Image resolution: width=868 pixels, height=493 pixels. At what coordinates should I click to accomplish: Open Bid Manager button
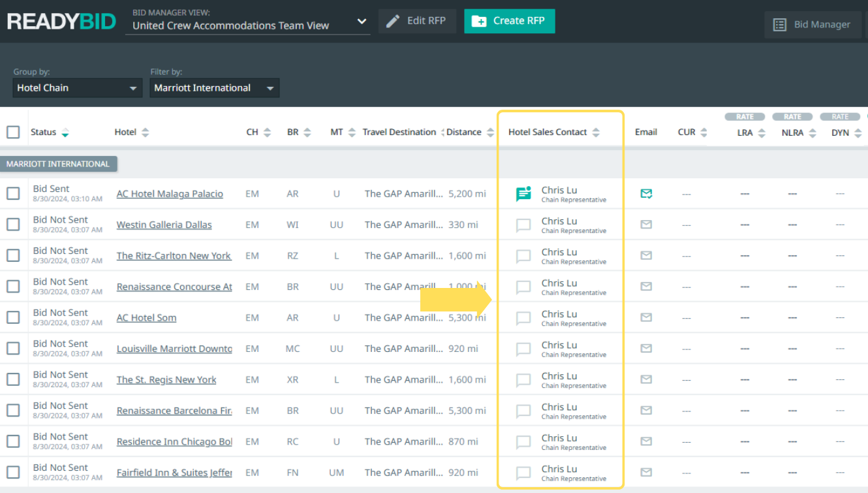(x=813, y=25)
